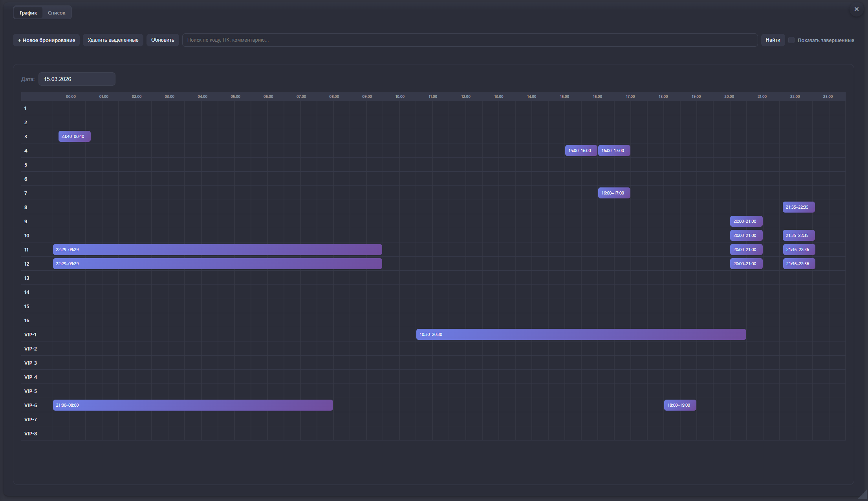Click the 16:00–17:00 booking on PC 7

614,193
